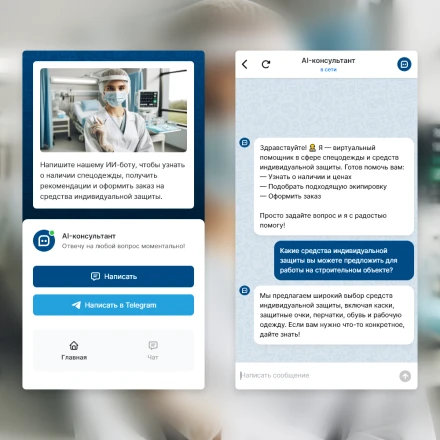Image resolution: width=440 pixels, height=440 pixels.
Task: Switch to the Чат tab
Action: click(x=153, y=350)
